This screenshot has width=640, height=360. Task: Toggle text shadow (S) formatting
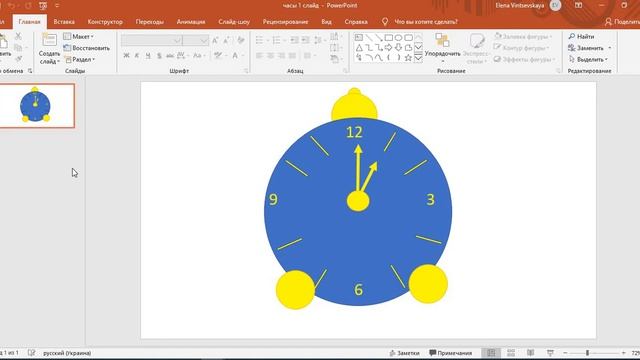[x=159, y=56]
